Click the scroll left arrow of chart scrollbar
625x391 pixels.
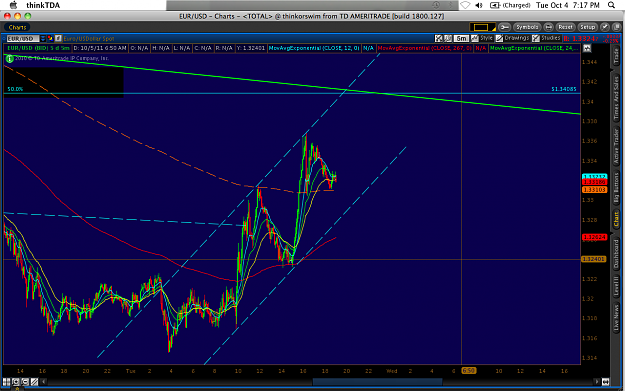[x=44, y=382]
